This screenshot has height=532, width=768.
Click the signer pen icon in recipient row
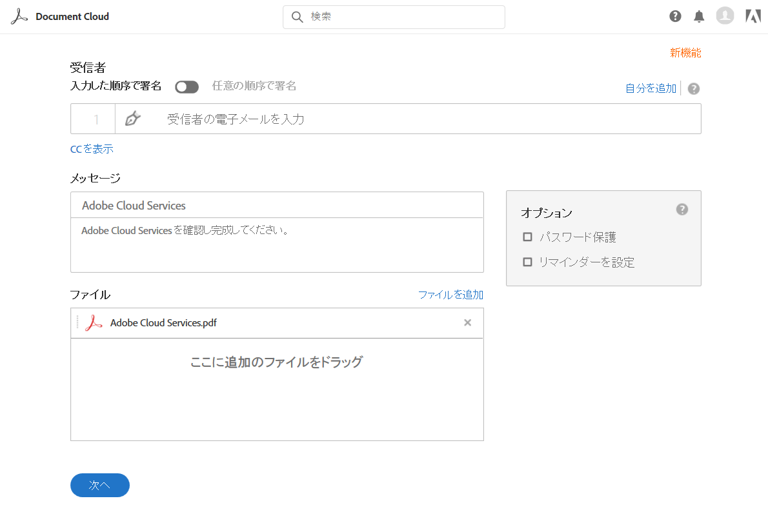pos(133,119)
